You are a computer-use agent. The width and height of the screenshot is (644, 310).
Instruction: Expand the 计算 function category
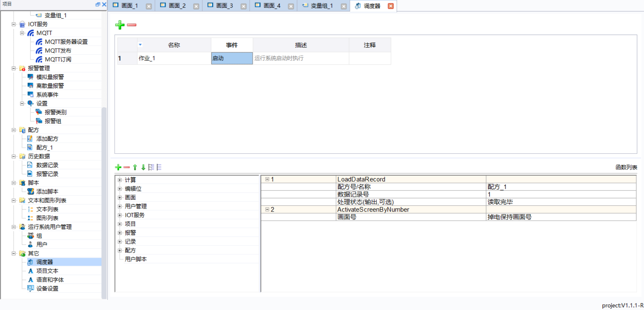click(x=120, y=180)
